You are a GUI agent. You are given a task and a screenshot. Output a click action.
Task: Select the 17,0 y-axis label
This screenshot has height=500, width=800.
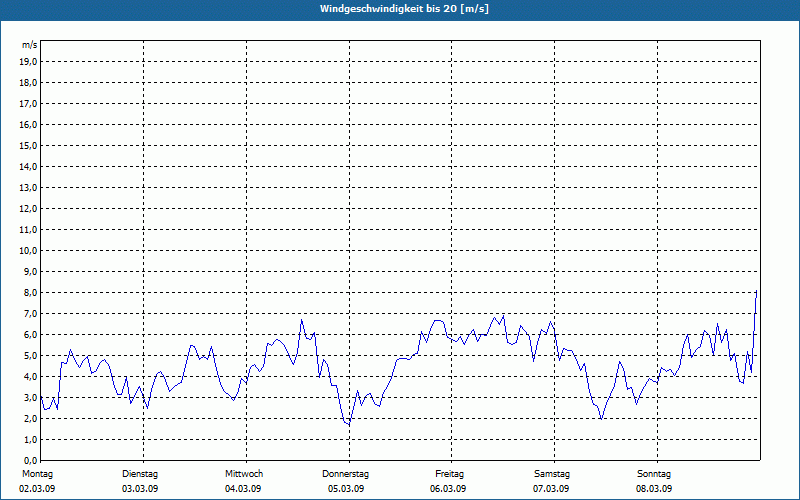(x=28, y=104)
